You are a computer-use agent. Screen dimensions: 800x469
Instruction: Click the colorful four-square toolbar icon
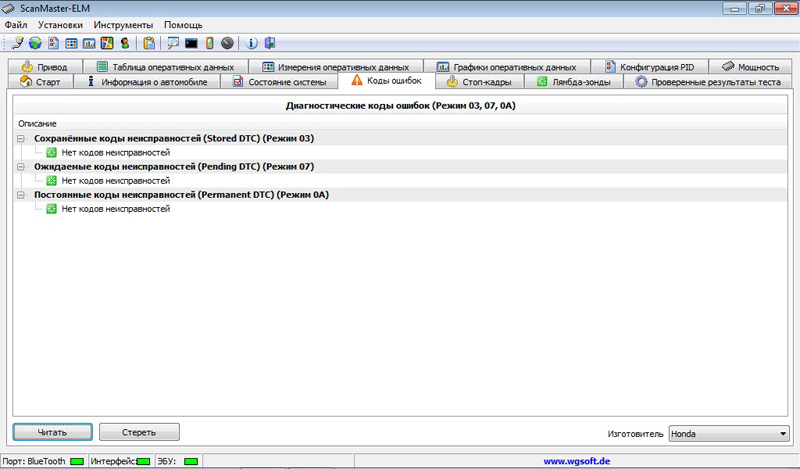pos(107,43)
